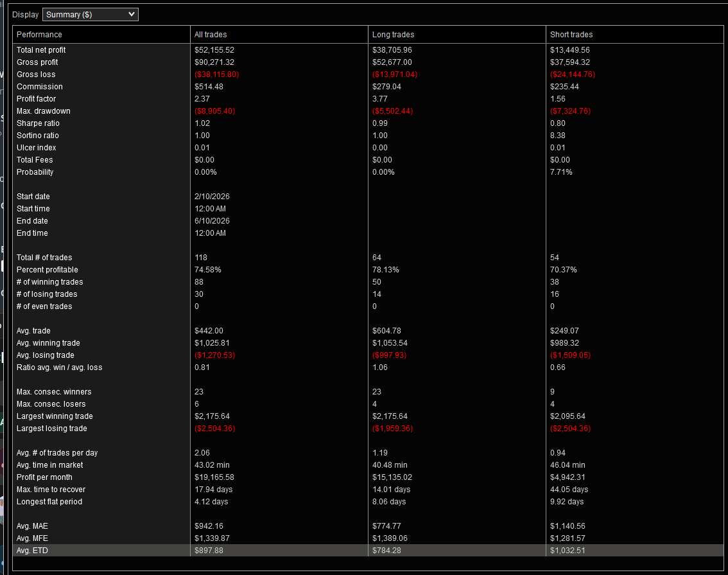Select total trades count 118
728x575 pixels.
tap(200, 258)
